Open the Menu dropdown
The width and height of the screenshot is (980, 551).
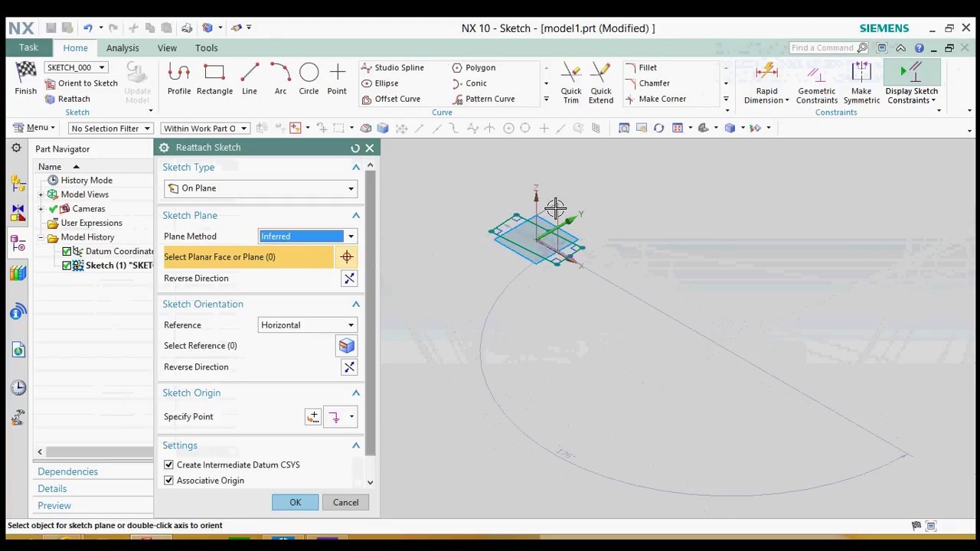[x=34, y=128]
